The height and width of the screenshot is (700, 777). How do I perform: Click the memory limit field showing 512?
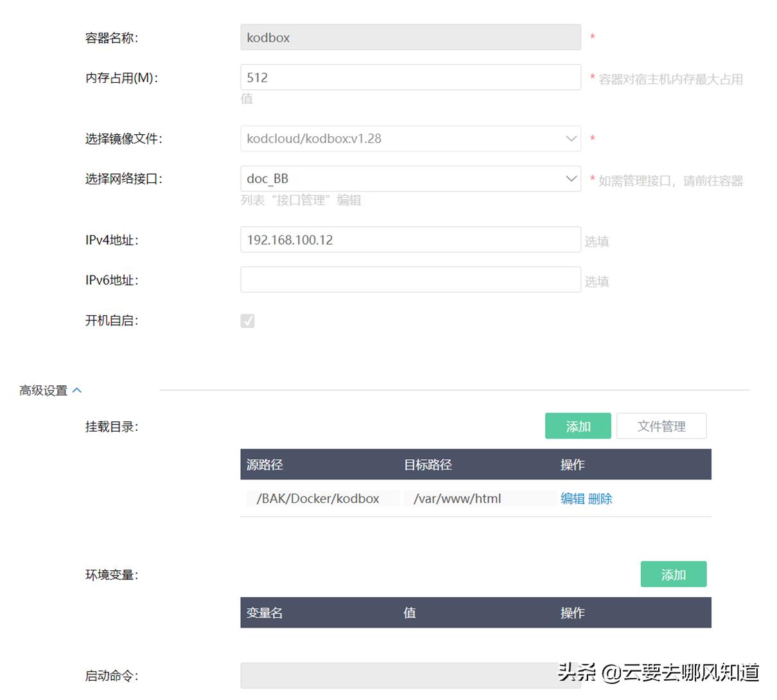[411, 76]
